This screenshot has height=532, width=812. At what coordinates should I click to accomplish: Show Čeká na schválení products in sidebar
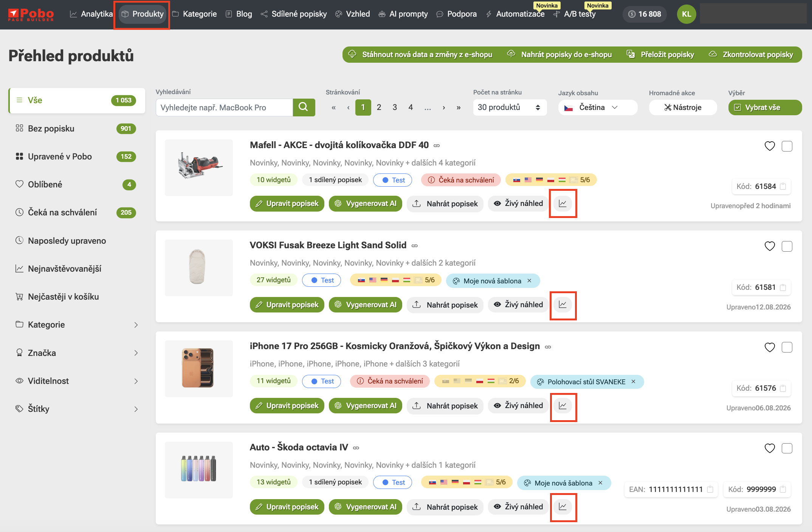77,212
